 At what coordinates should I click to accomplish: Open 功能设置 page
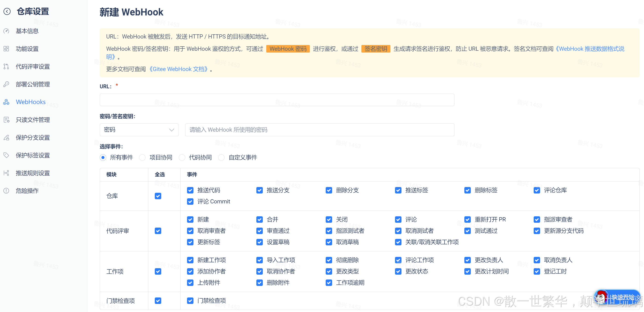[x=27, y=49]
